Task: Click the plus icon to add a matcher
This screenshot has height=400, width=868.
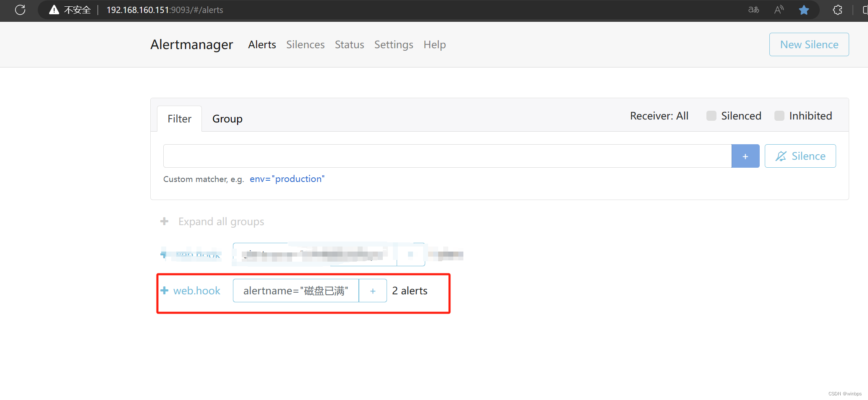Action: (x=745, y=156)
